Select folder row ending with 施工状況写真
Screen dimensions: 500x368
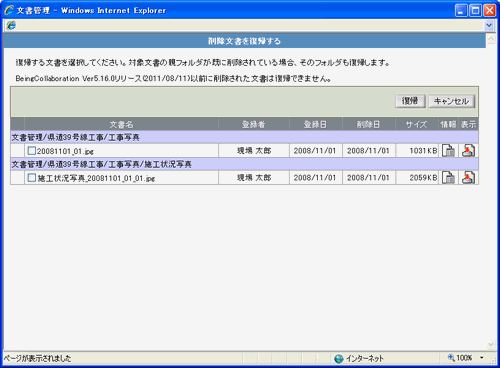pyautogui.click(x=244, y=164)
